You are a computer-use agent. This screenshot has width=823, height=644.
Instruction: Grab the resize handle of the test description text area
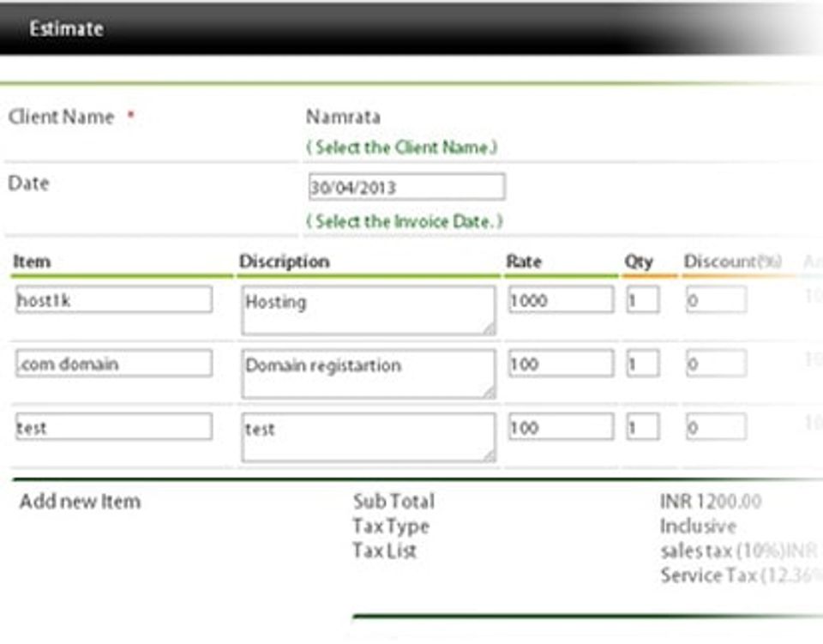click(490, 456)
